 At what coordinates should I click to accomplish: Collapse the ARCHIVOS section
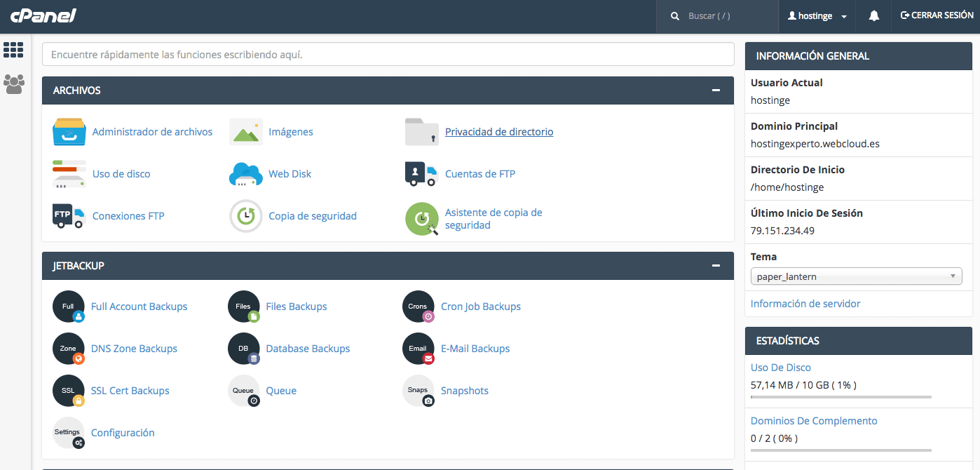coord(716,90)
